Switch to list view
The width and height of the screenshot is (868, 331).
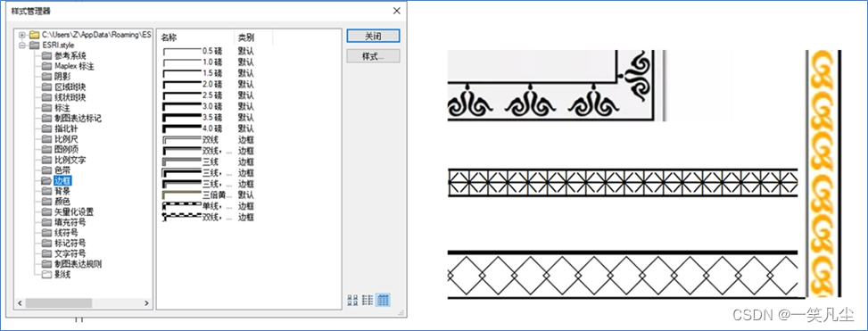[x=368, y=301]
